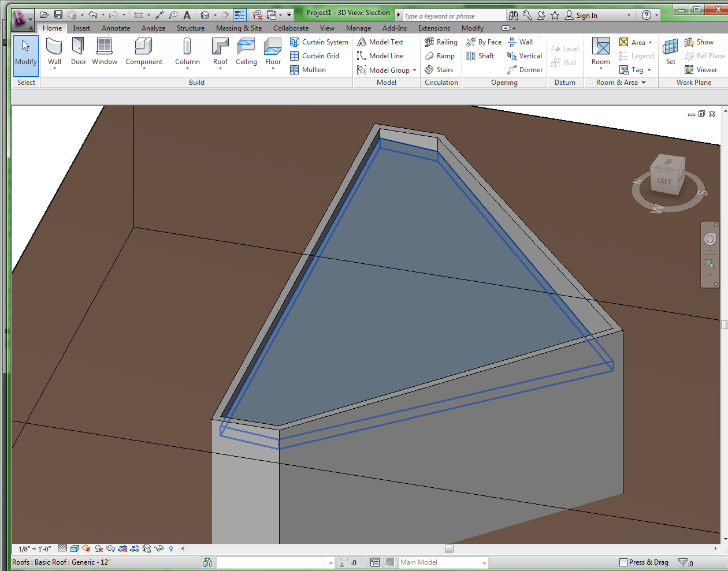The width and height of the screenshot is (728, 571).
Task: Expand Model Group dropdown arrow
Action: pos(414,70)
